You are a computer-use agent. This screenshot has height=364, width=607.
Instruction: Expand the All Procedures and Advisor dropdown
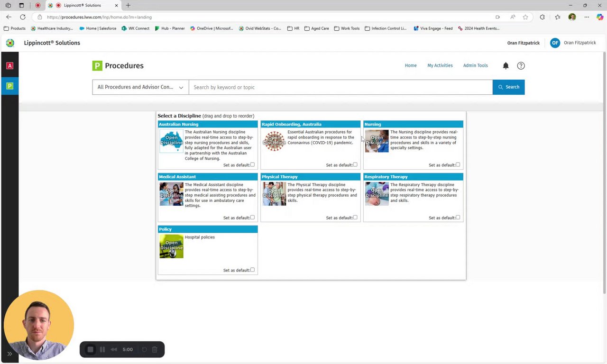point(140,87)
